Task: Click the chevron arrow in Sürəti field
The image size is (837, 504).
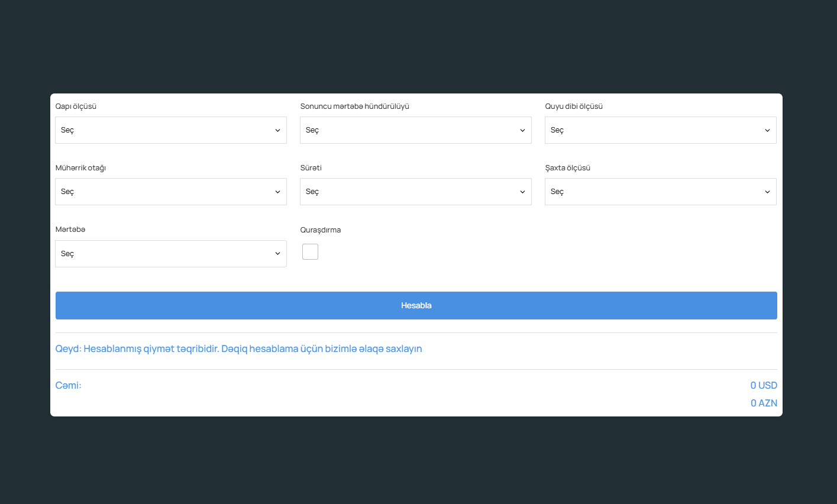Action: pyautogui.click(x=522, y=192)
